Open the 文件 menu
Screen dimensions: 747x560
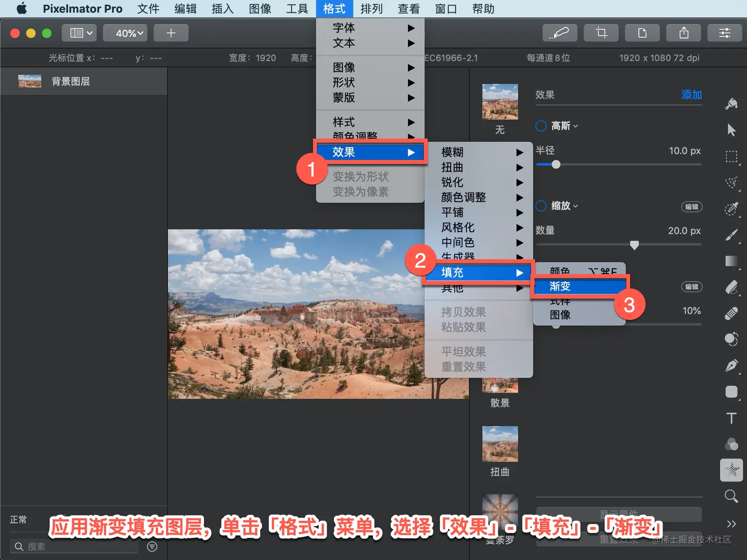(148, 9)
